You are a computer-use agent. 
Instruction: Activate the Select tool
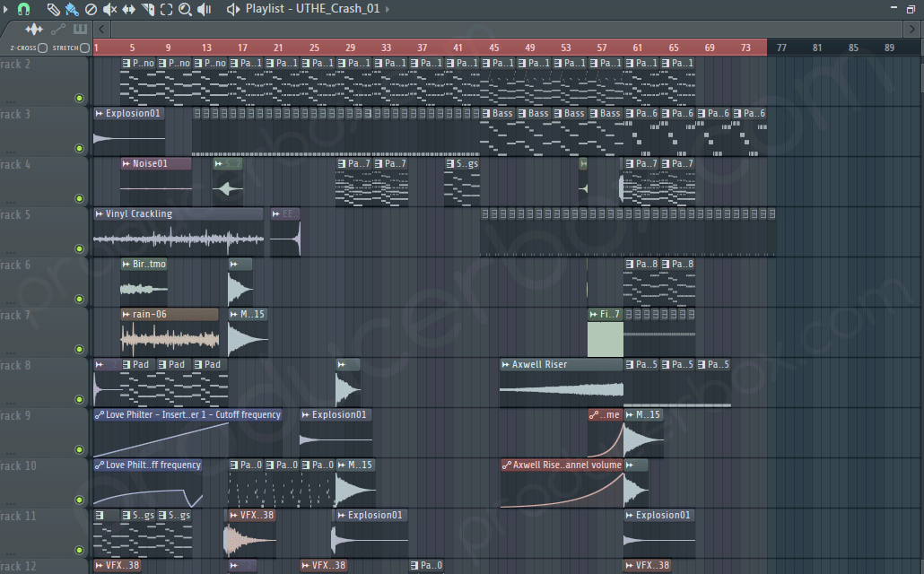pos(165,10)
